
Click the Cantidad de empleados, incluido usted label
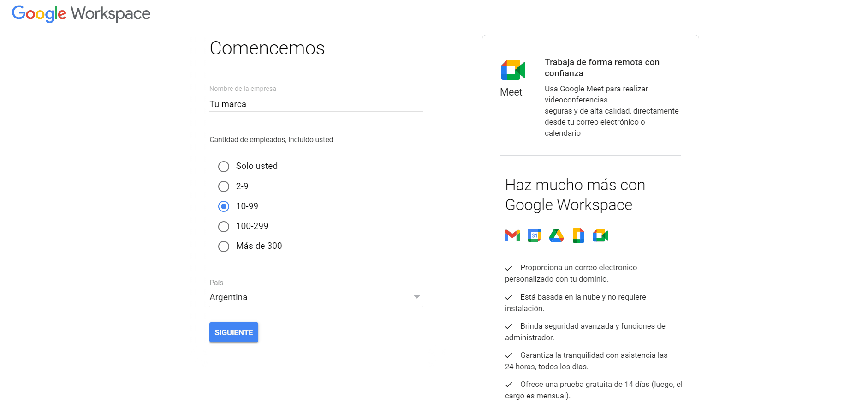click(x=271, y=139)
